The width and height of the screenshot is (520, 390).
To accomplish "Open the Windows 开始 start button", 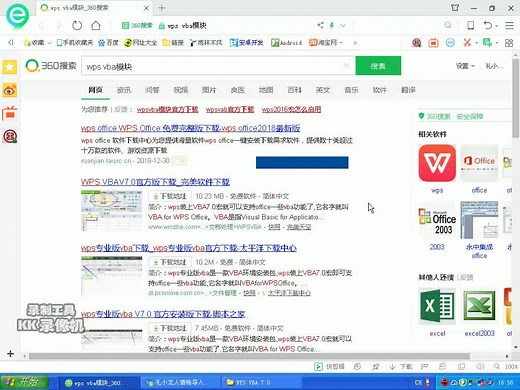I will 23,382.
